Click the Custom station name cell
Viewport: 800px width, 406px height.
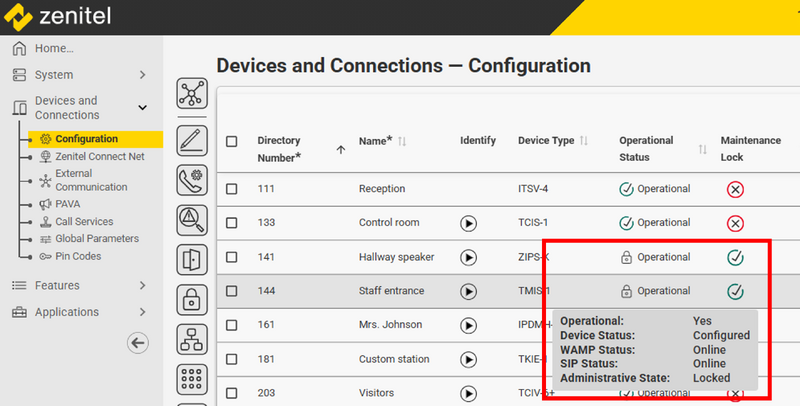394,359
